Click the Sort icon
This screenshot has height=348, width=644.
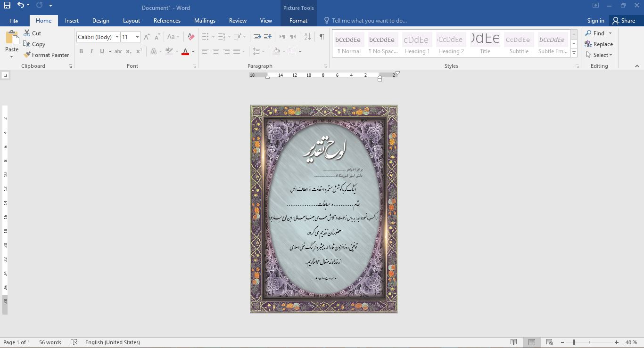coord(307,37)
